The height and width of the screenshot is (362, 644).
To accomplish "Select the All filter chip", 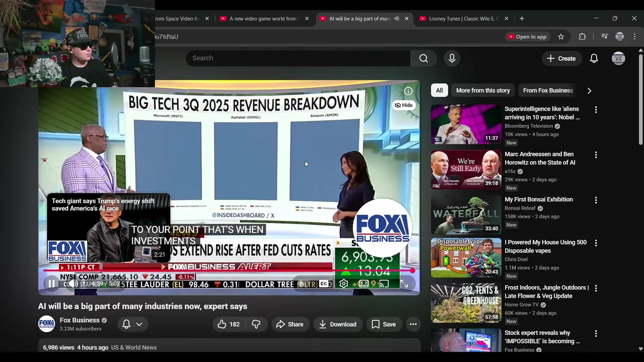I will coord(439,90).
